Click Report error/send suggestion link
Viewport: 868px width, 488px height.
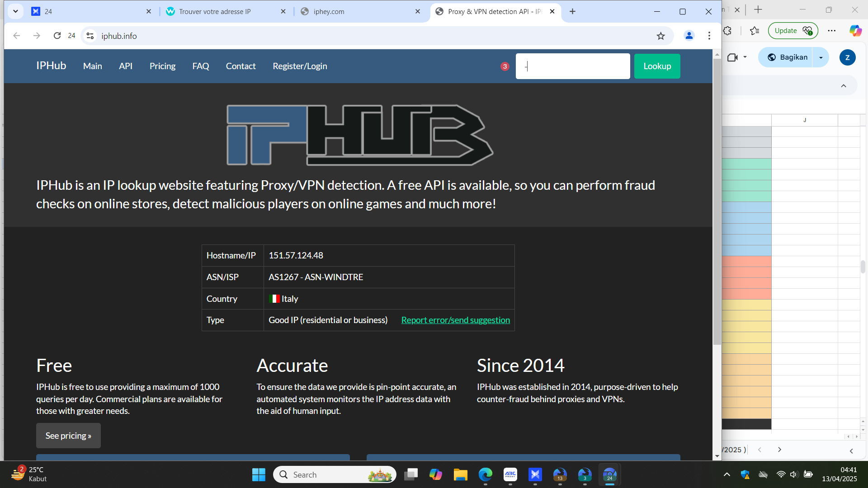point(456,320)
